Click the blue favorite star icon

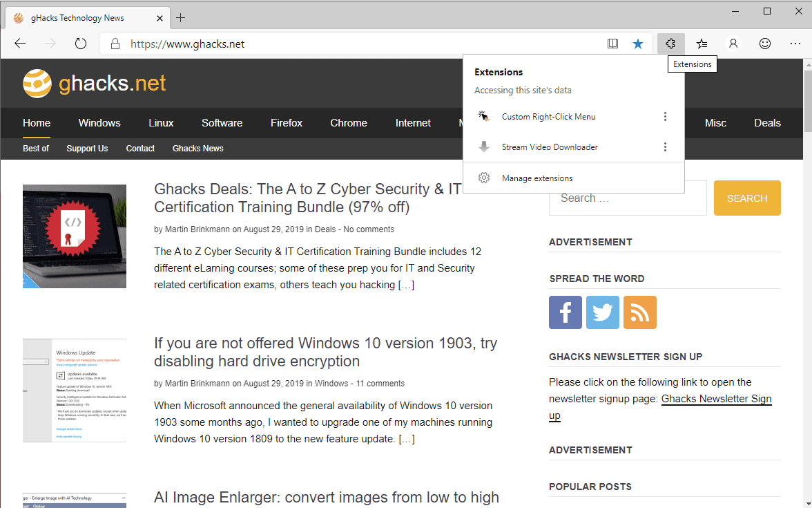[638, 44]
